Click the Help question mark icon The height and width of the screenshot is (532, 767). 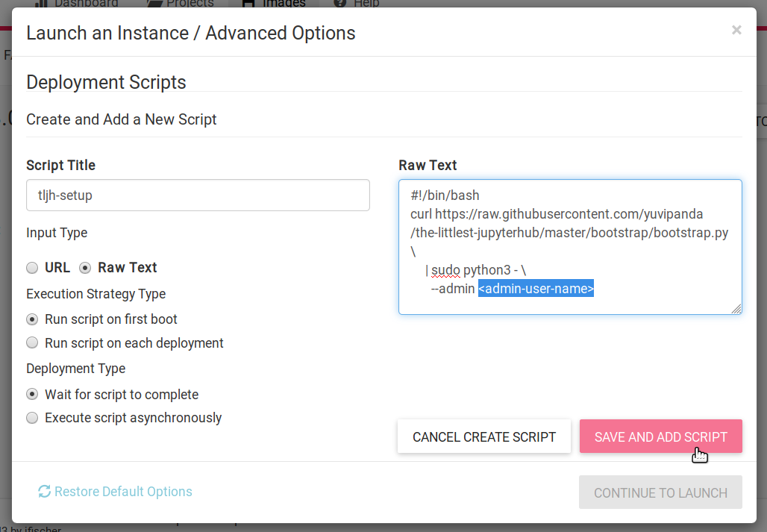pyautogui.click(x=340, y=4)
